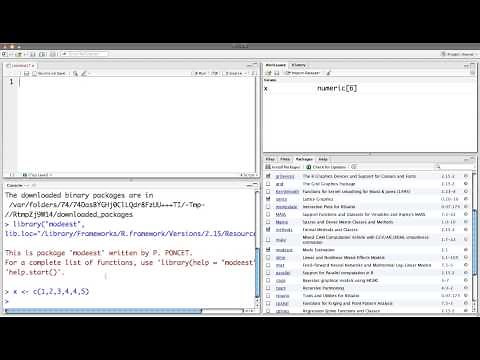480x360 pixels.
Task: Click the Install Packages button
Action: point(283,167)
